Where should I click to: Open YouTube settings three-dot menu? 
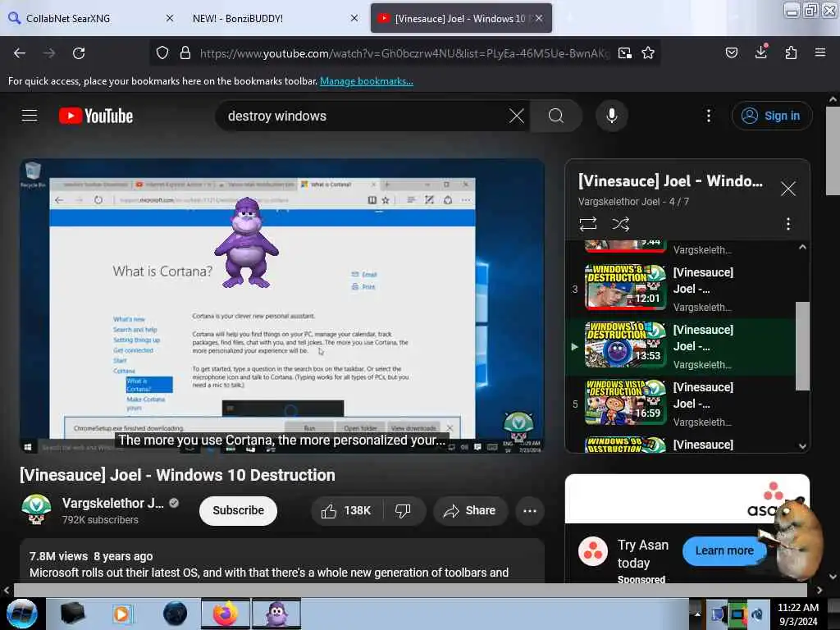click(709, 116)
